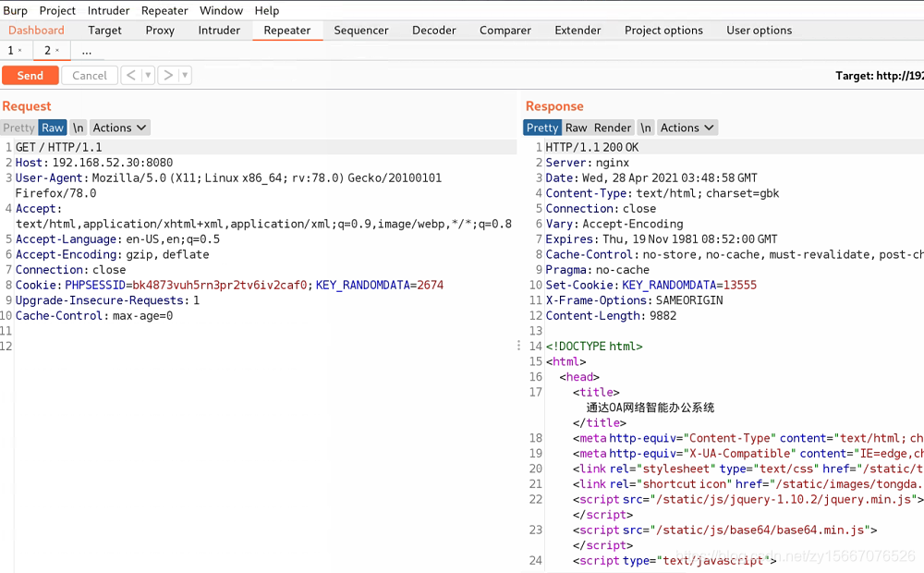Image resolution: width=924 pixels, height=573 pixels.
Task: Toggle \n display in the Response panel
Action: click(646, 128)
